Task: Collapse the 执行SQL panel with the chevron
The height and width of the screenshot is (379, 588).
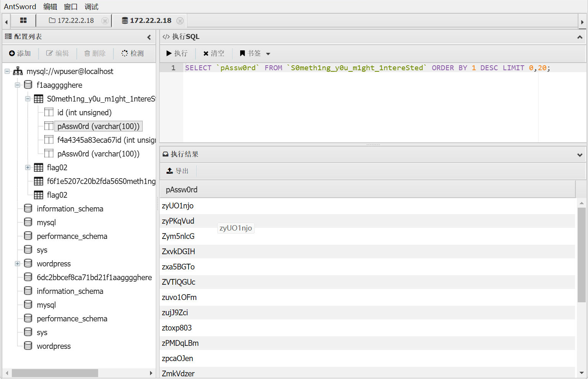Action: pyautogui.click(x=580, y=37)
